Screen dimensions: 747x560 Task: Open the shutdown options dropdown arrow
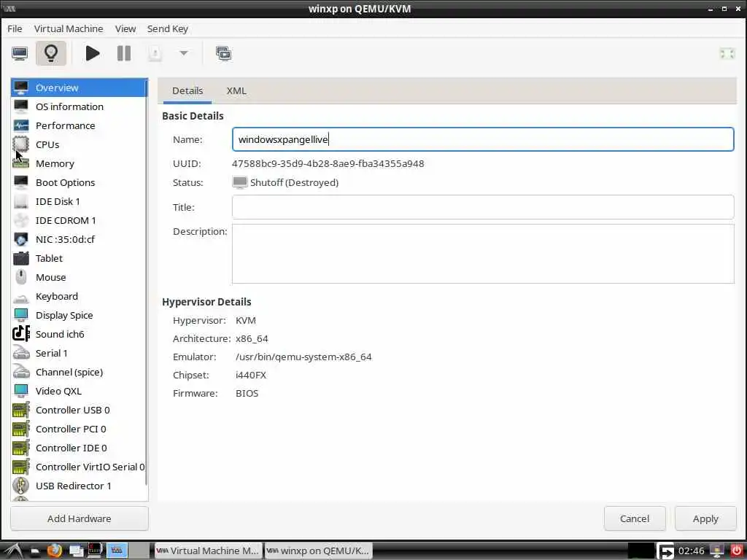pos(184,52)
